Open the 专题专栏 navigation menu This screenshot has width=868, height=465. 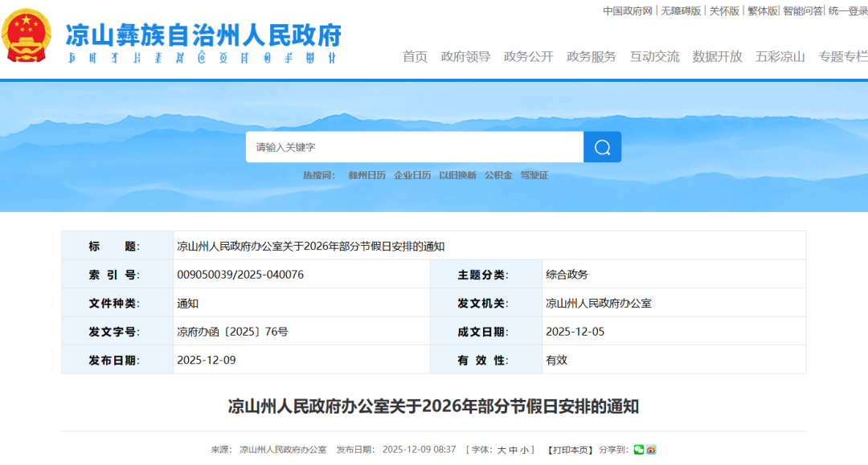843,56
